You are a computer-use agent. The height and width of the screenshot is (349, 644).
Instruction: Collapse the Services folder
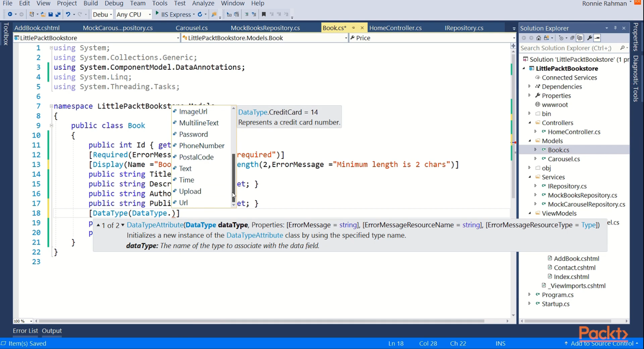(529, 177)
